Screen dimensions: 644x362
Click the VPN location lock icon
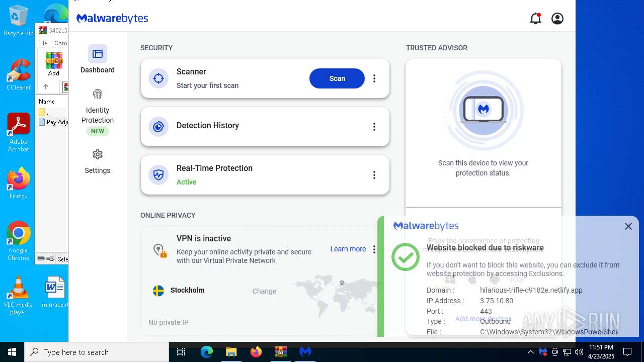pyautogui.click(x=159, y=250)
